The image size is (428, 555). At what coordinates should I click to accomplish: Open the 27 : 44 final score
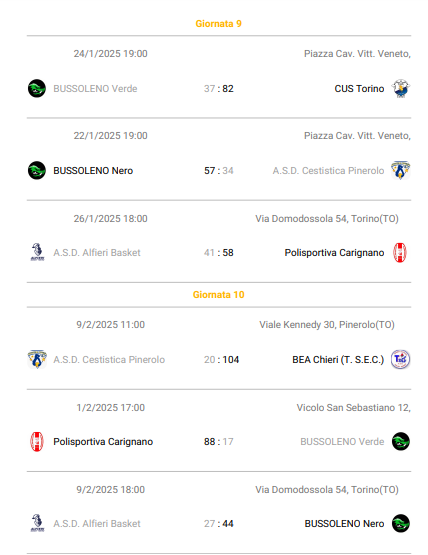218,523
